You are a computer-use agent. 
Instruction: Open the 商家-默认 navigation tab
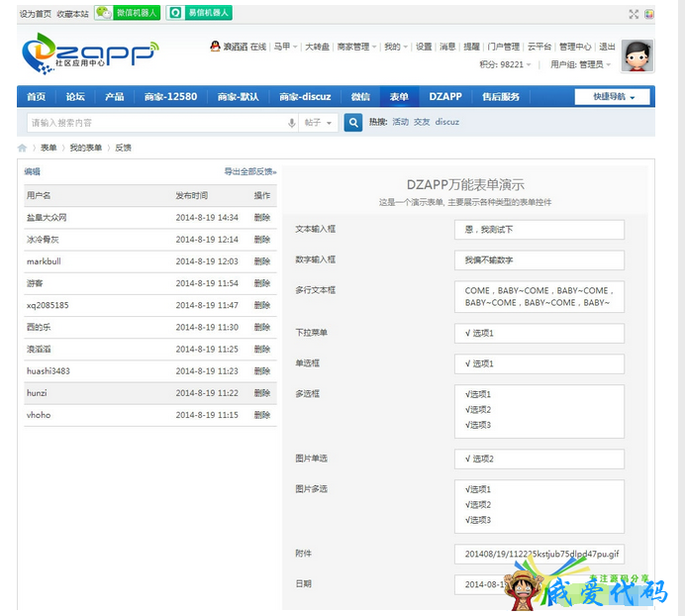click(x=239, y=97)
